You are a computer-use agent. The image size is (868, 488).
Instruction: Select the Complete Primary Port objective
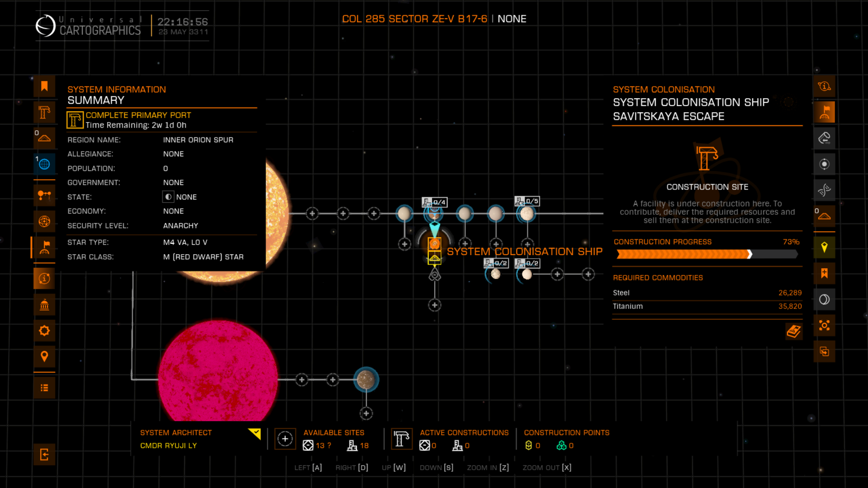(x=161, y=120)
